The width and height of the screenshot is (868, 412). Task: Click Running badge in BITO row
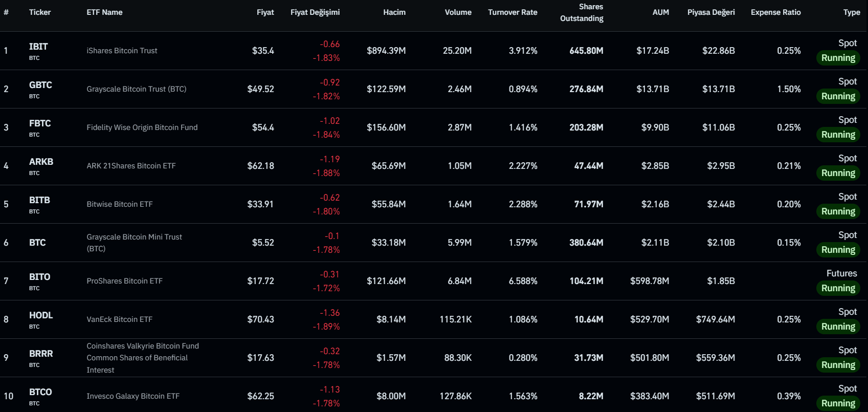point(838,288)
